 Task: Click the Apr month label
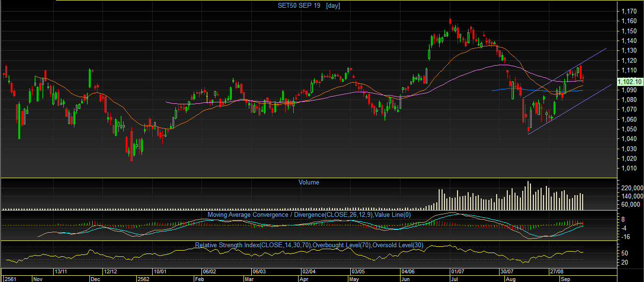[x=304, y=279]
